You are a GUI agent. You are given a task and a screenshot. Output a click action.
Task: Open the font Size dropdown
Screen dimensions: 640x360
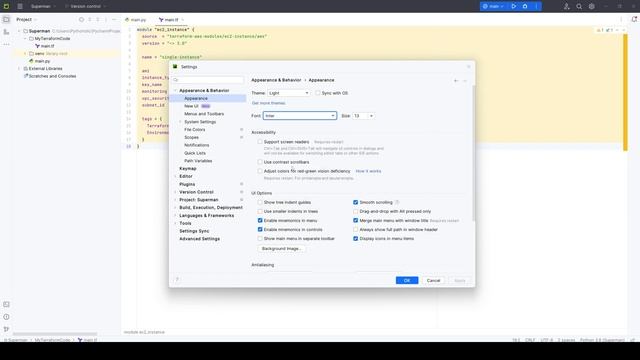point(363,116)
